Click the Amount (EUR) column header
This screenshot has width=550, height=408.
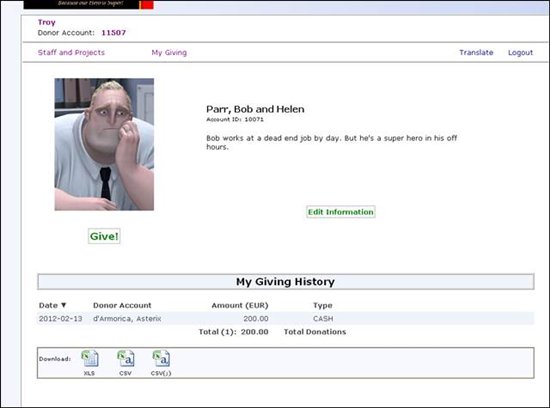pos(240,305)
